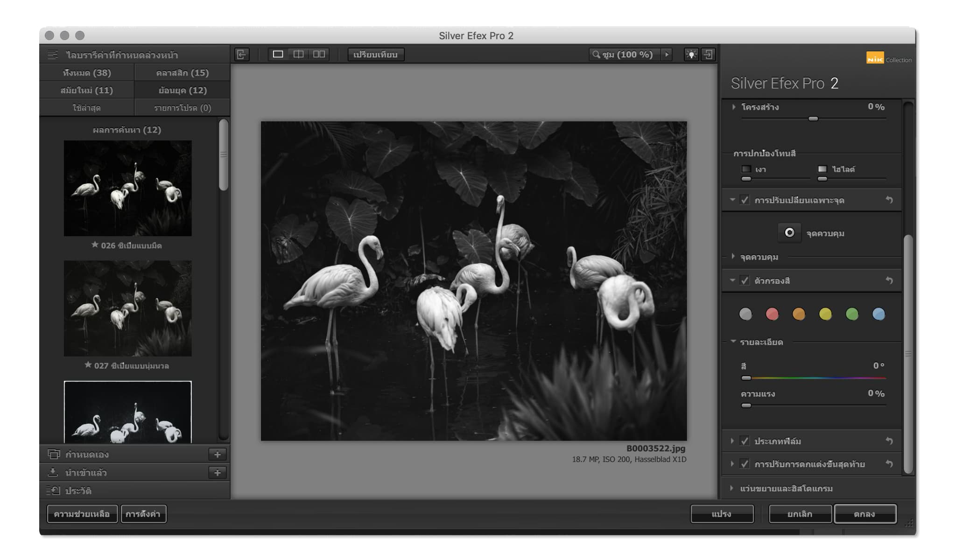Click the highlights ไฮไลต์ tone icon
956x560 pixels.
click(822, 169)
